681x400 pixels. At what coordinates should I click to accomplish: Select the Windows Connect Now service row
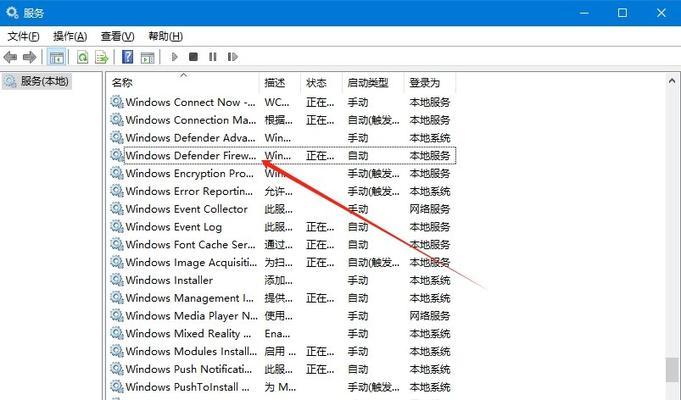point(282,102)
